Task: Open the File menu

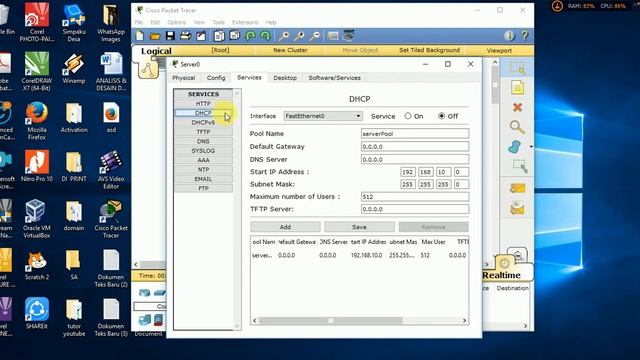Action: point(139,22)
